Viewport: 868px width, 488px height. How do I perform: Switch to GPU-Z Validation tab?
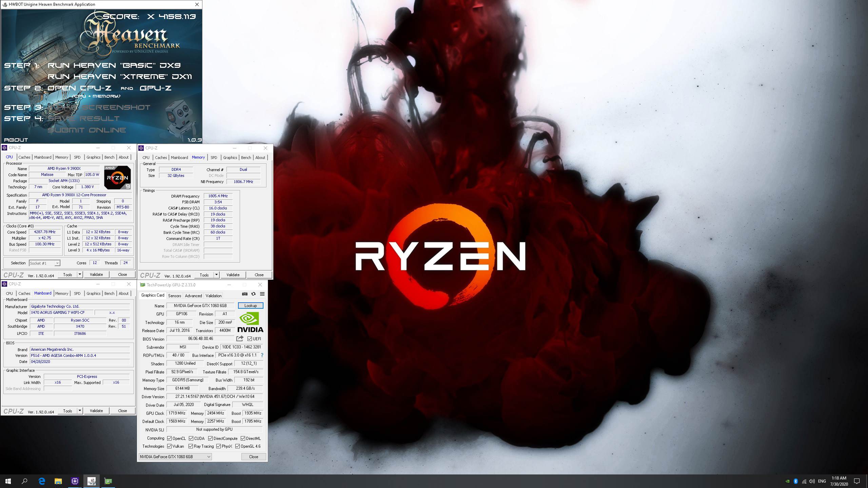tap(214, 296)
